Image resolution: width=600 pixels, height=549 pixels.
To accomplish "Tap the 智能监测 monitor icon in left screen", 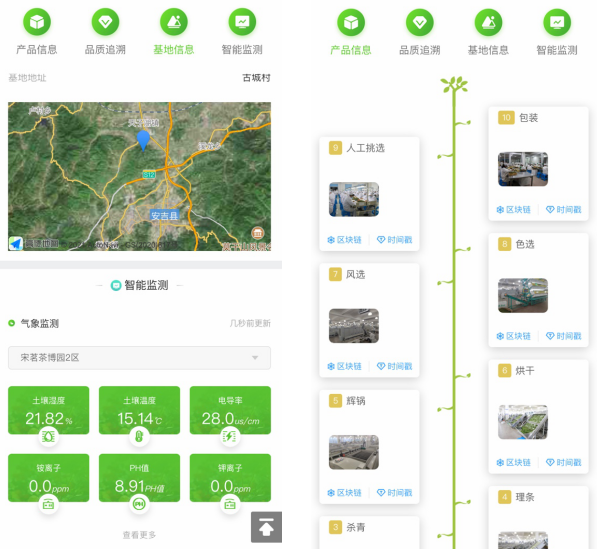I will pos(242,22).
